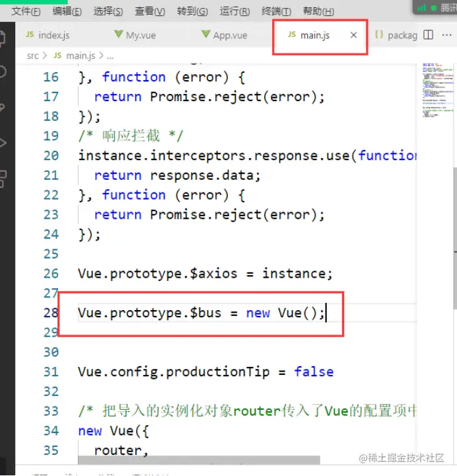Click the breadcrumb ellipsis segment

pyautogui.click(x=110, y=56)
